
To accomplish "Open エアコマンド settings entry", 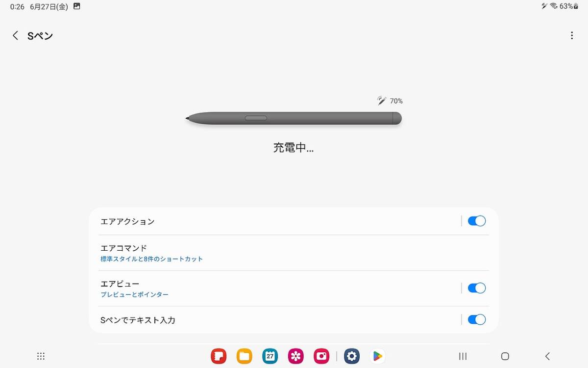I will 294,253.
